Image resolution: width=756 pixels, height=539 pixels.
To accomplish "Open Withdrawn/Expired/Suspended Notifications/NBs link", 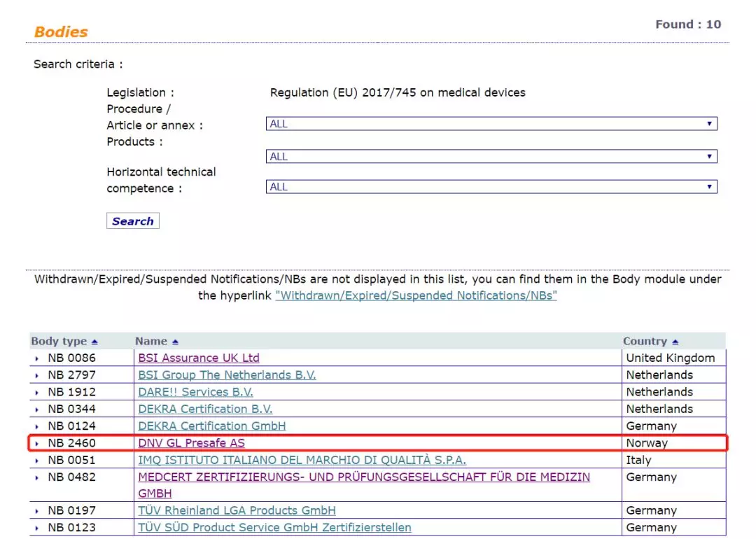I will click(x=416, y=295).
